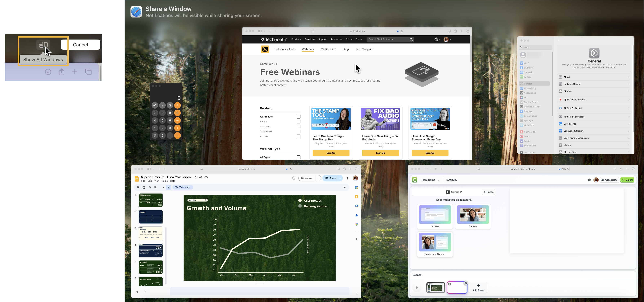Open the Slideshow options dropdown arrow

tap(318, 178)
